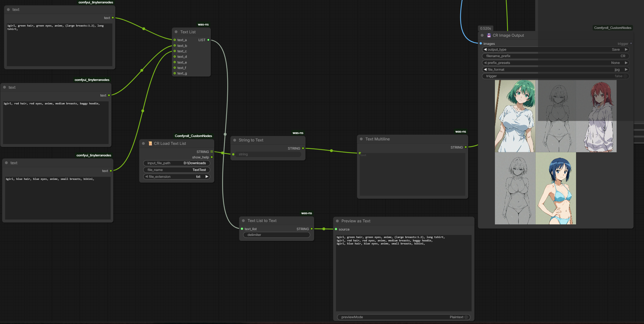644x324 pixels.
Task: Select the green-haired girl output image
Action: click(x=515, y=116)
